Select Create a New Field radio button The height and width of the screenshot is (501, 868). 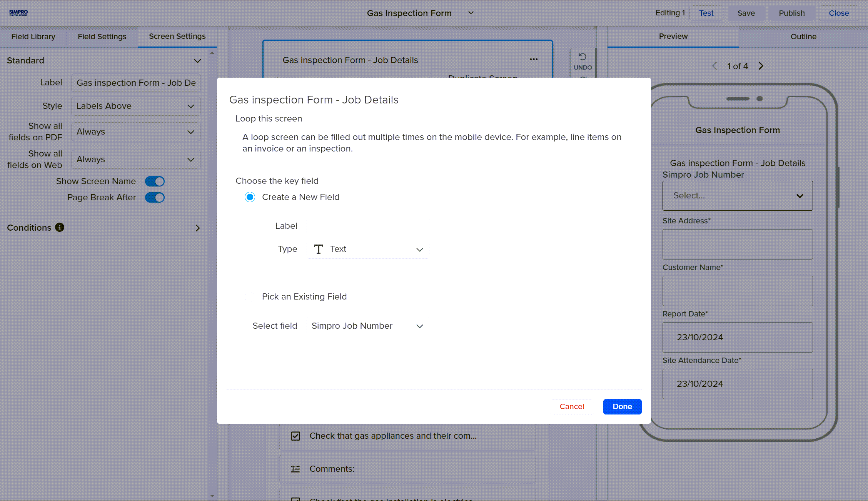(x=250, y=197)
